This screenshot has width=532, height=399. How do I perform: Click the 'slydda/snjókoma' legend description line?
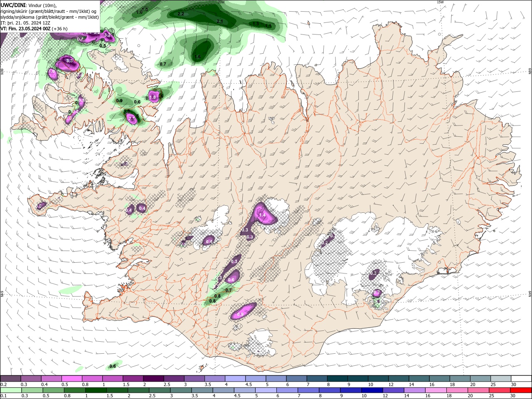click(49, 17)
